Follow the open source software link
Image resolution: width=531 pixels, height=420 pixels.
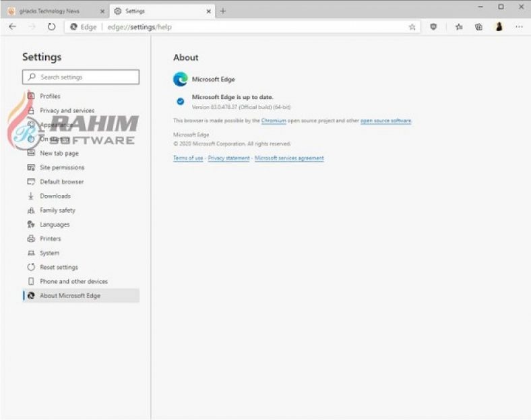pos(385,121)
